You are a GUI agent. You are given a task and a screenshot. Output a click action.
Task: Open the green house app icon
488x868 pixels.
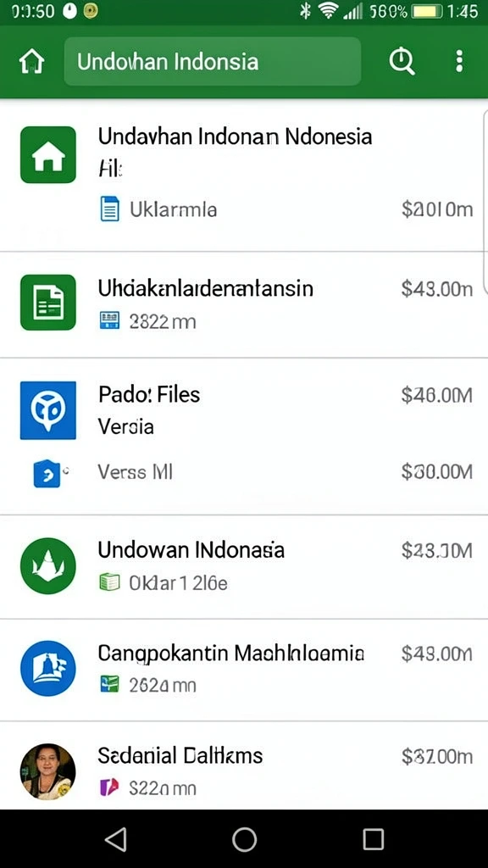point(48,154)
